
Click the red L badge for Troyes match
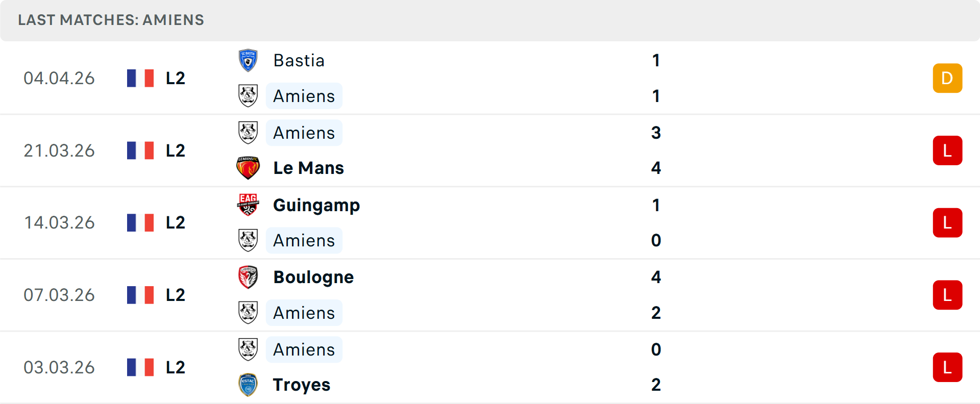coord(947,367)
